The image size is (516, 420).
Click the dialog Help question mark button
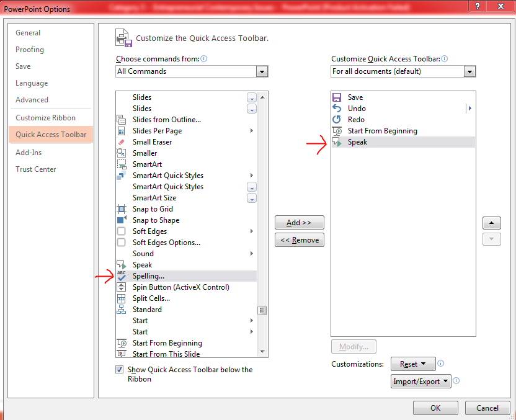478,6
